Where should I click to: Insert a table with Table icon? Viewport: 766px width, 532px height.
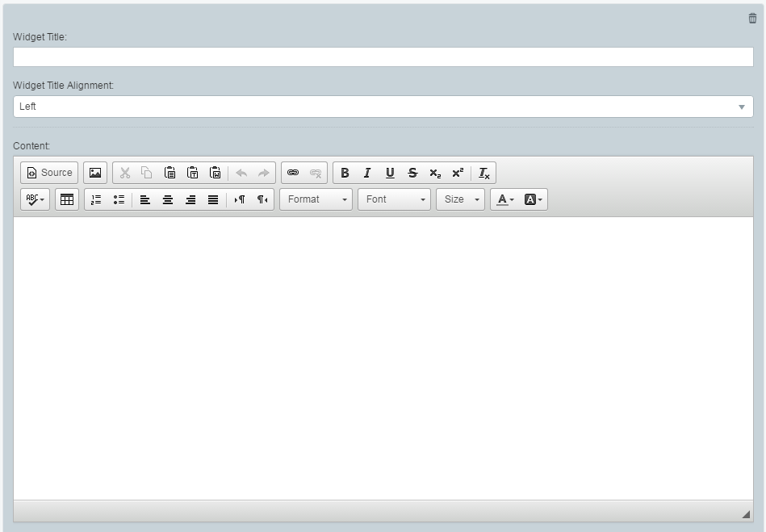pyautogui.click(x=67, y=199)
